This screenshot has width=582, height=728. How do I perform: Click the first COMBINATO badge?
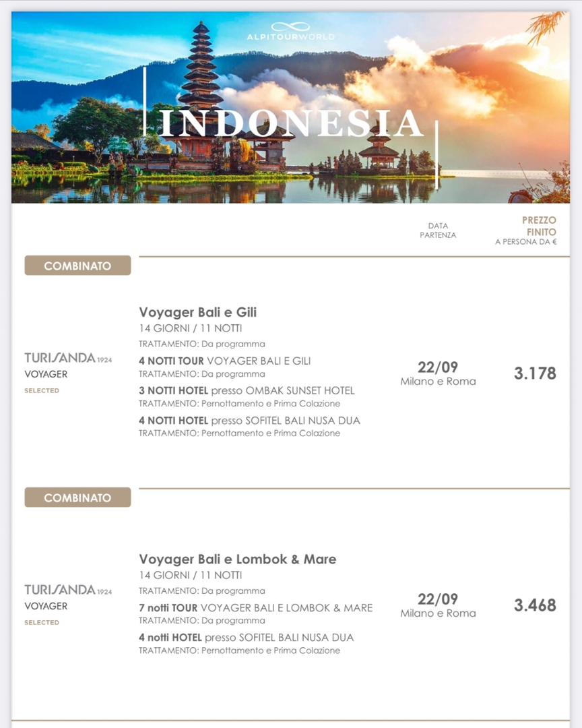pos(77,265)
